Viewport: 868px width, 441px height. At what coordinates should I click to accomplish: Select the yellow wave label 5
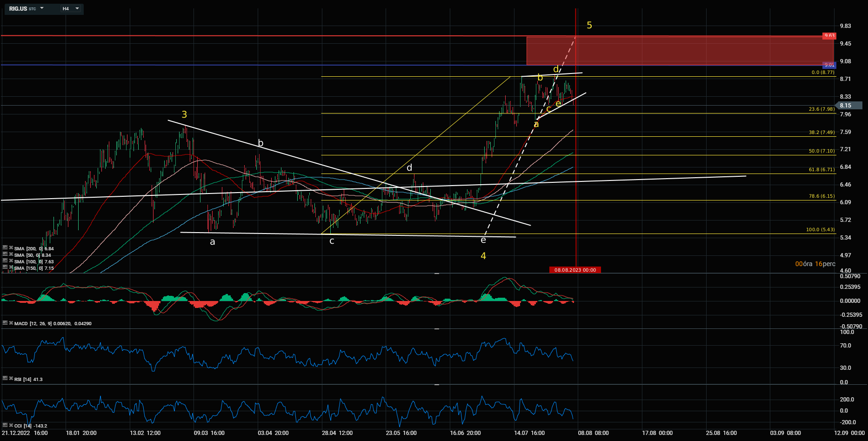[589, 25]
